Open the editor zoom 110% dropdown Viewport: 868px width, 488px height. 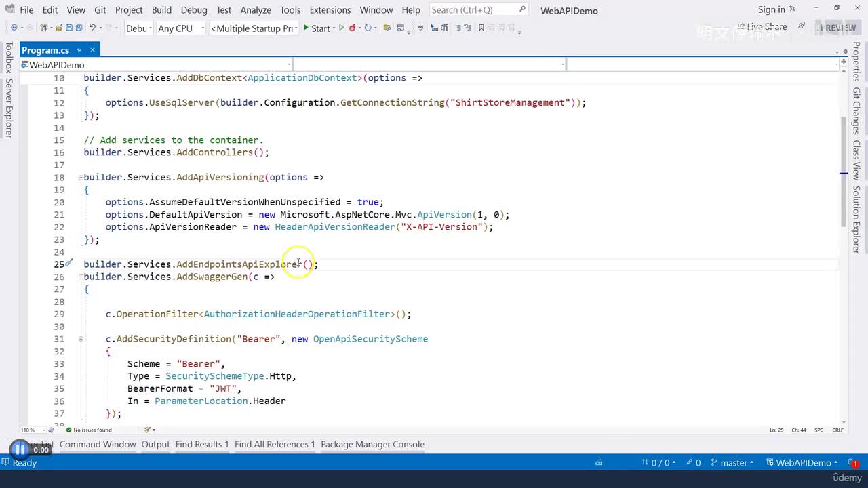[32, 430]
